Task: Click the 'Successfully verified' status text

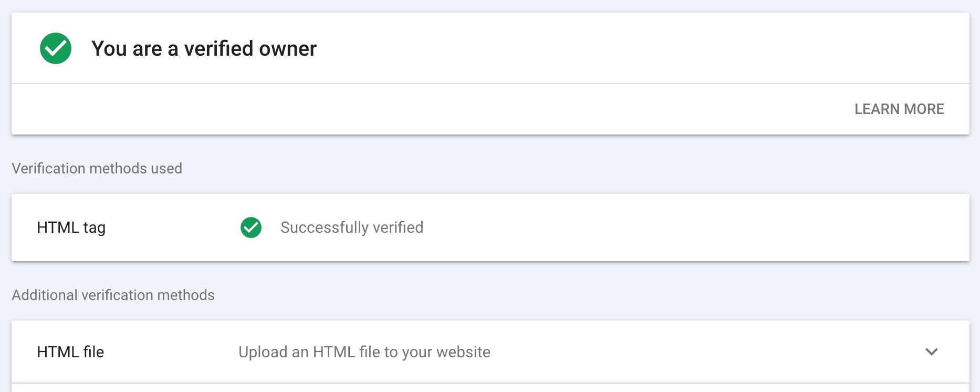Action: pyautogui.click(x=352, y=228)
